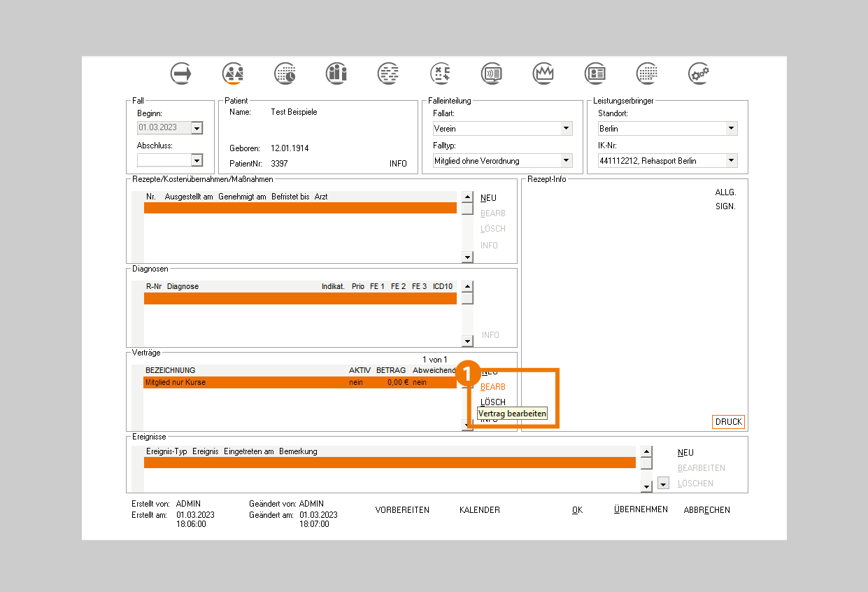Click BEARB to edit the contract

click(493, 387)
